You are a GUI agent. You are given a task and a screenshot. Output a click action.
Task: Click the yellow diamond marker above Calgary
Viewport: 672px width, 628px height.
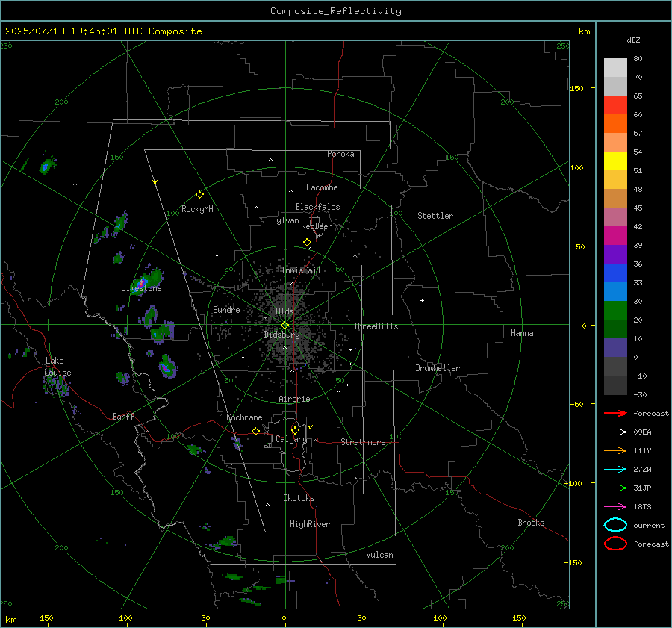(295, 430)
